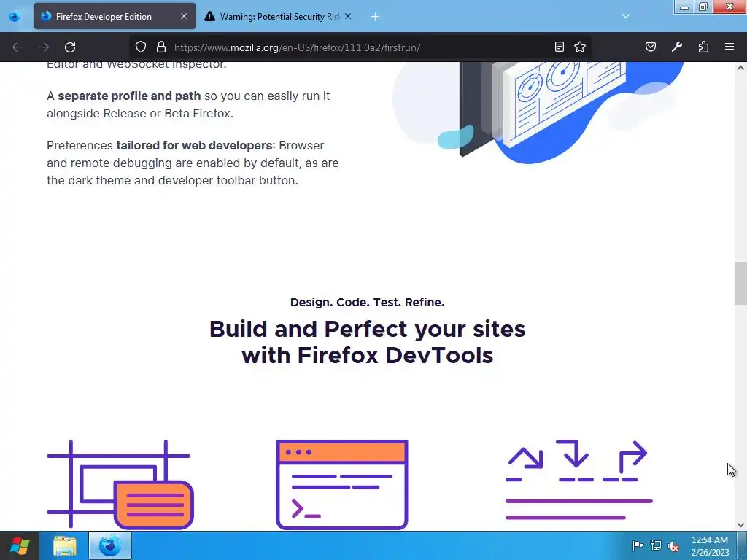Open the network status tray icon
This screenshot has height=560, width=747.
656,545
